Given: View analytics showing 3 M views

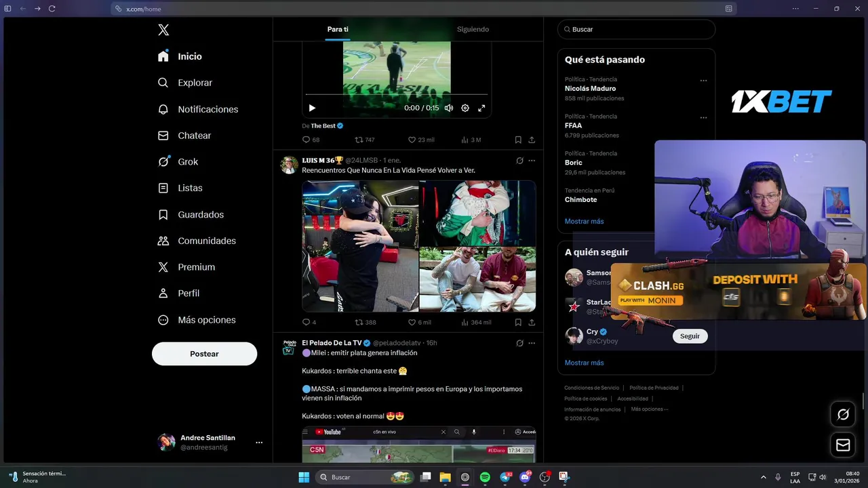Looking at the screenshot, I should point(471,140).
